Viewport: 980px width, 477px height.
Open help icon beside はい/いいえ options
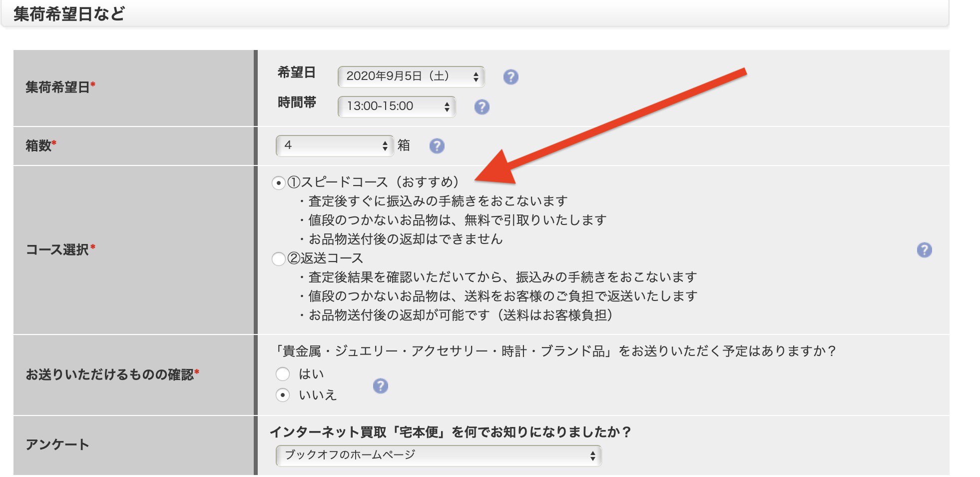click(380, 386)
